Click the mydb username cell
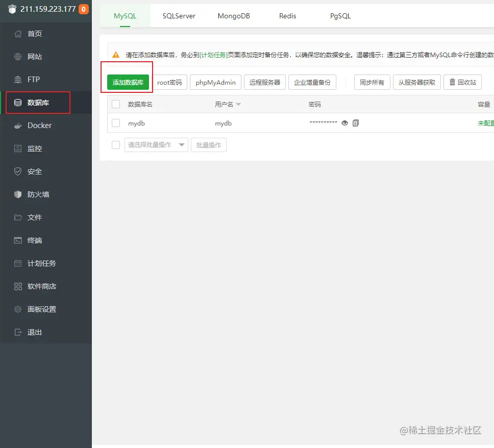The width and height of the screenshot is (494, 448). click(x=224, y=123)
